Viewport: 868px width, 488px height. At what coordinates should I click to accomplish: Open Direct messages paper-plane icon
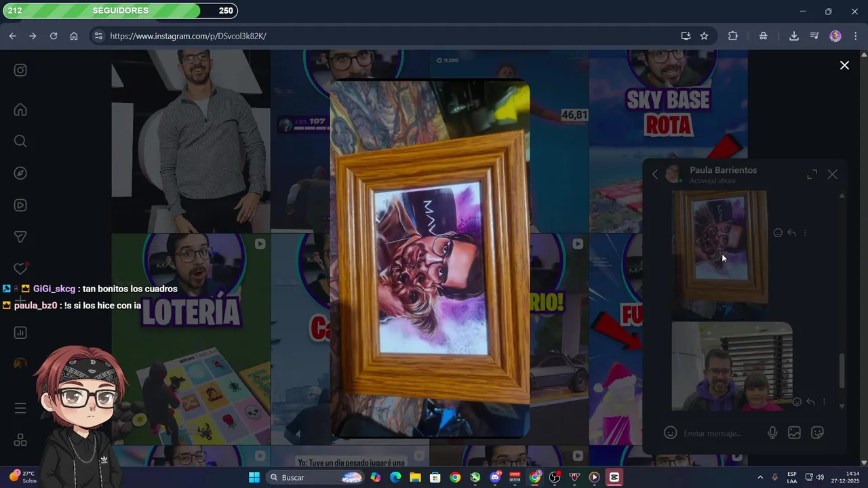(x=20, y=237)
